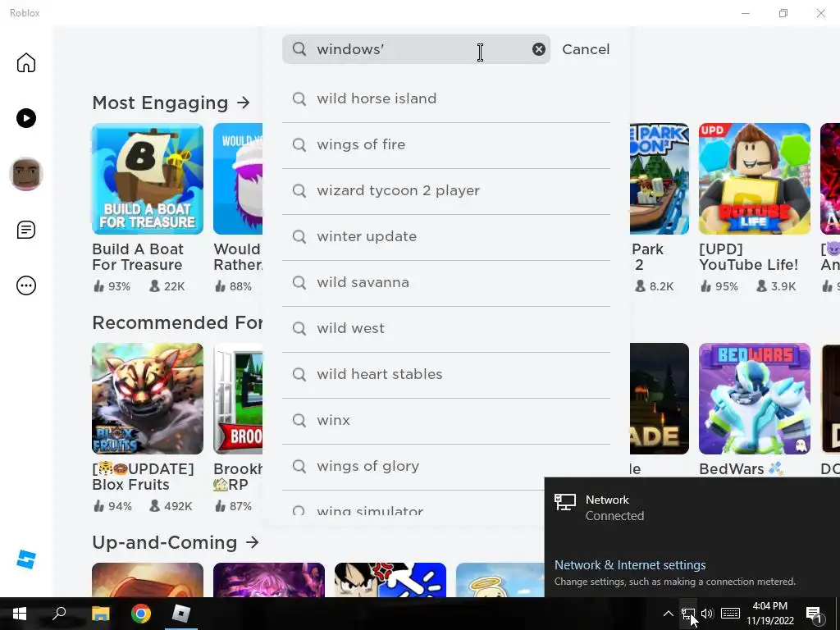
Task: Cancel the search
Action: coord(586,49)
